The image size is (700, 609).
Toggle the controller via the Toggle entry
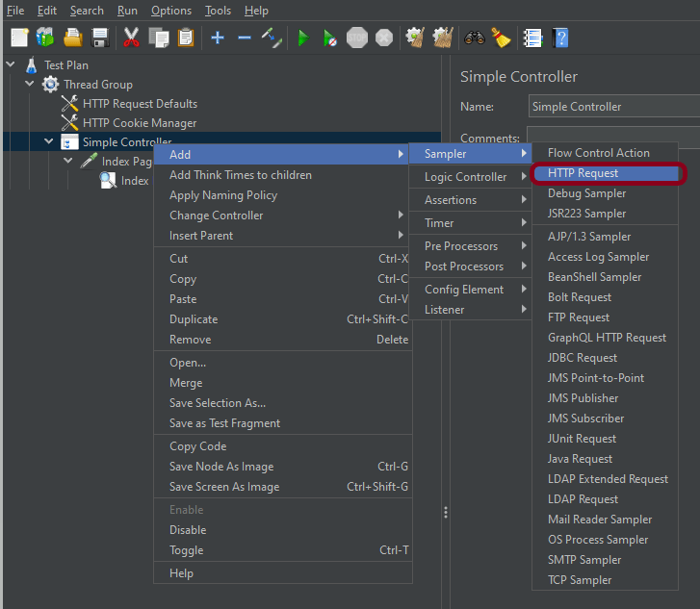click(187, 550)
